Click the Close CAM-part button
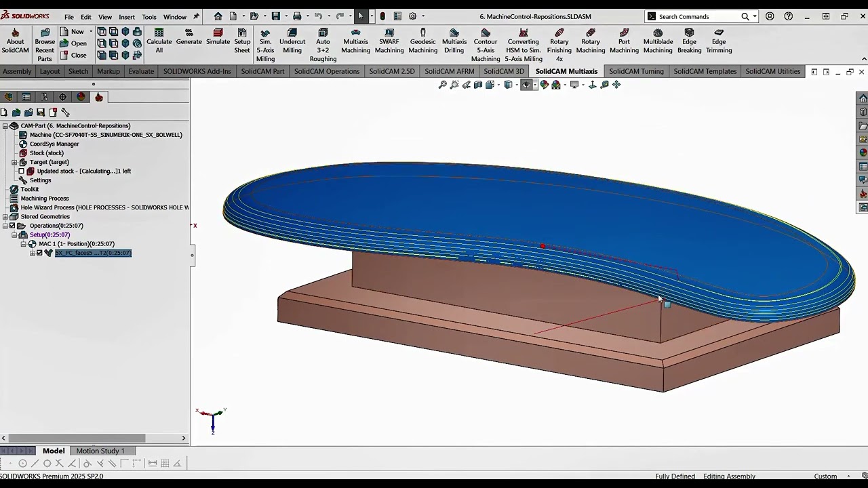868x488 pixels. tap(73, 55)
